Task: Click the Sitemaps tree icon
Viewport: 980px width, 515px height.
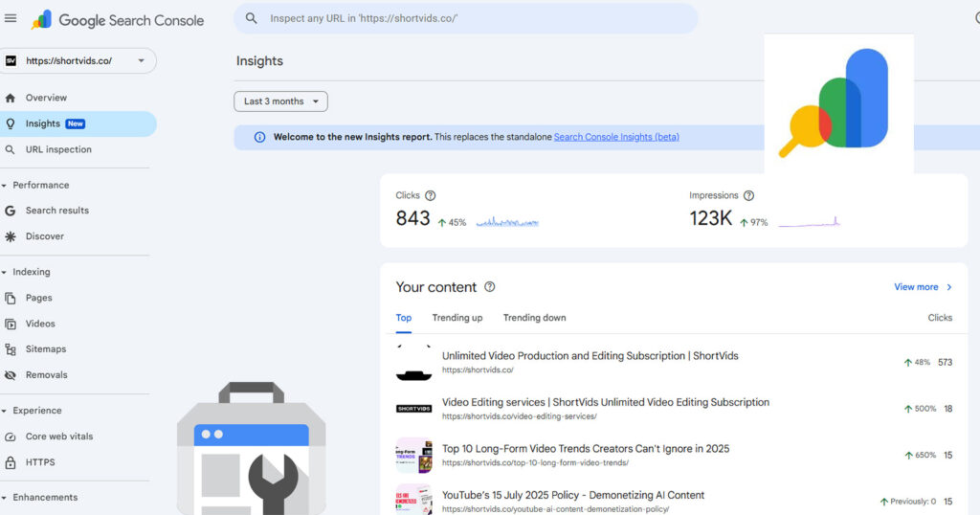Action: click(x=10, y=349)
